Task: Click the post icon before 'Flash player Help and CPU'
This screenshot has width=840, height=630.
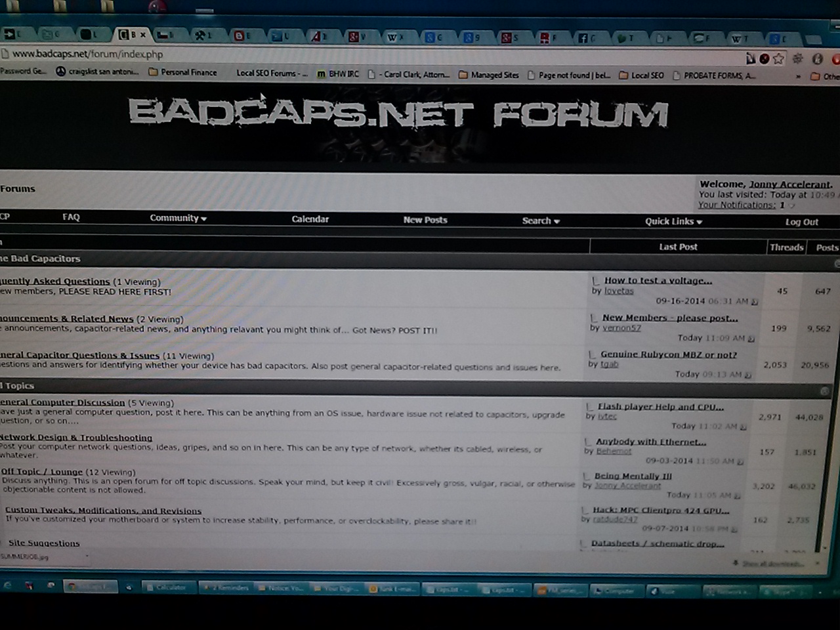Action: [x=589, y=407]
